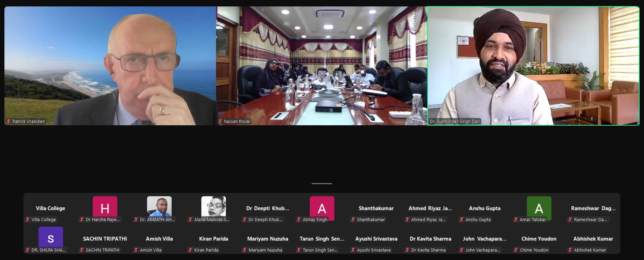
Task: Click the muted mic icon beside Dr. AMZATH AH...
Action: [x=136, y=219]
